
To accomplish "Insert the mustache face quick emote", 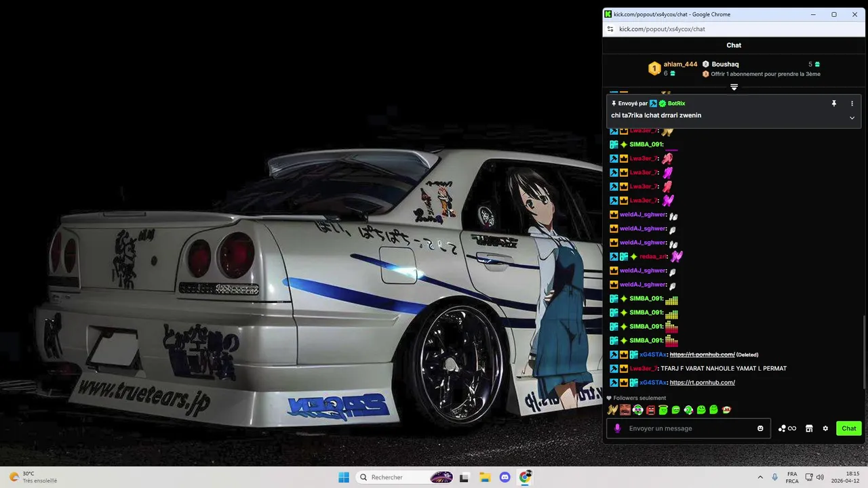I will 625,410.
